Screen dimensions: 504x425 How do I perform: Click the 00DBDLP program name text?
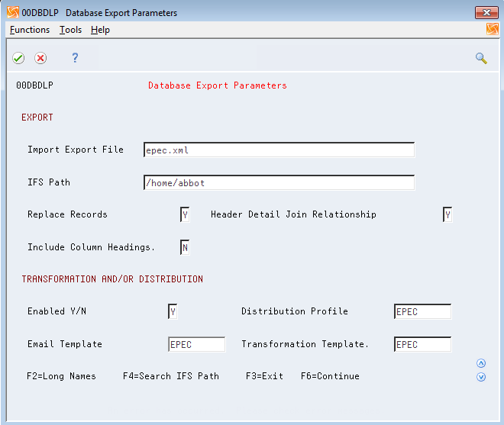34,85
